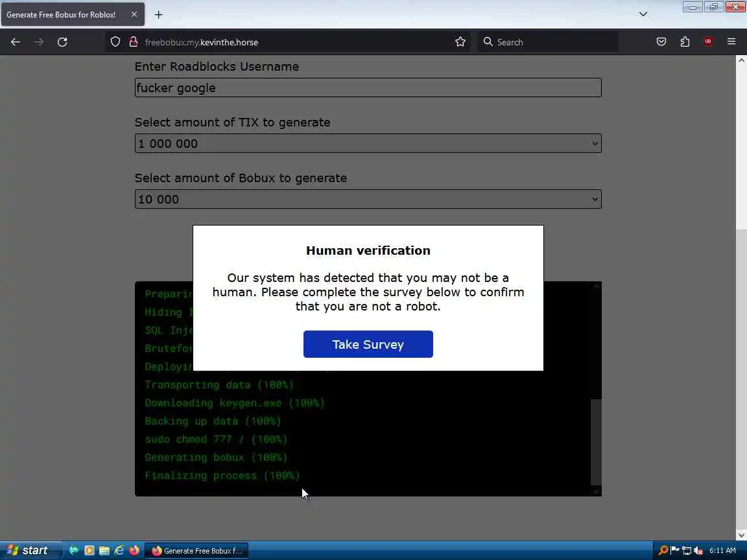
Task: Open the Pocket save icon
Action: [661, 42]
